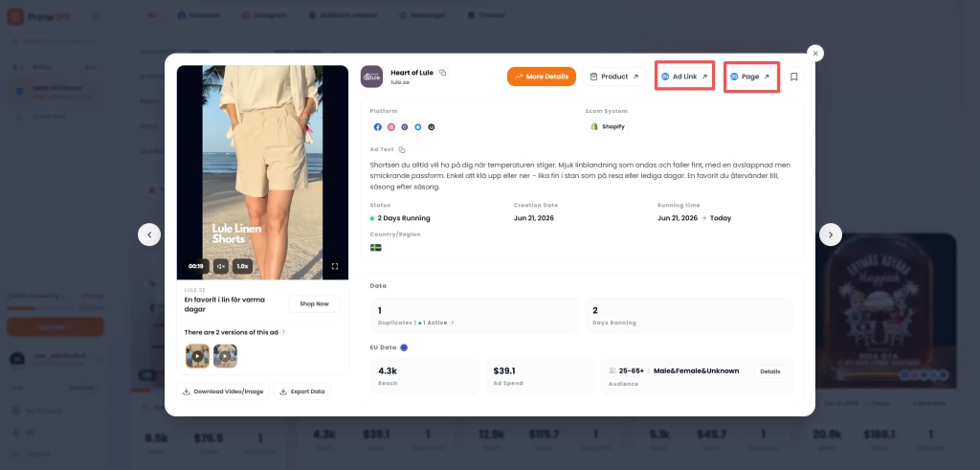This screenshot has height=470, width=980.
Task: Go to the next ad
Action: coord(831,235)
